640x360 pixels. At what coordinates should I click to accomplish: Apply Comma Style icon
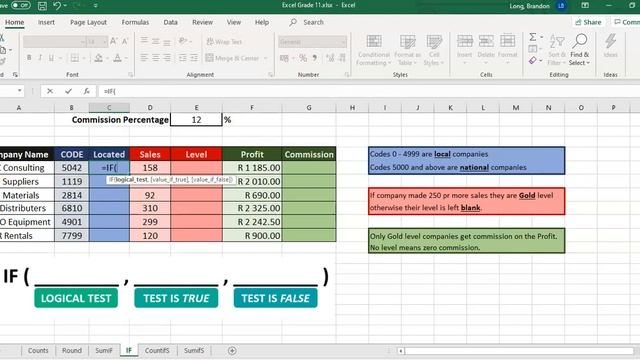point(314,58)
